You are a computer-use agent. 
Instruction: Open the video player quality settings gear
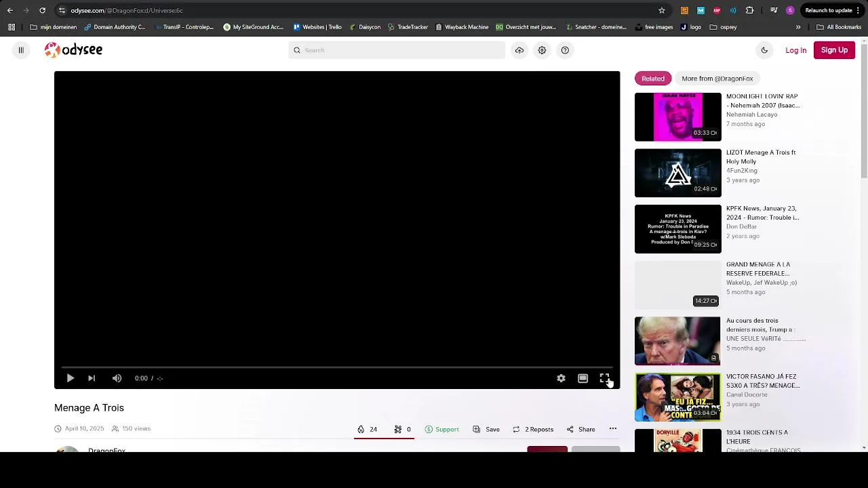click(561, 378)
